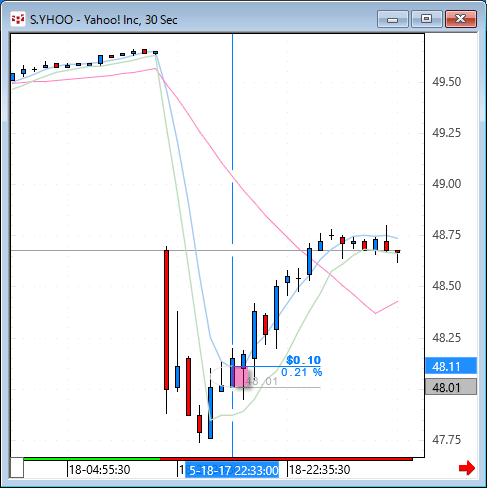Click the pink measurement rectangle on the chart
The width and height of the screenshot is (487, 488).
[240, 376]
